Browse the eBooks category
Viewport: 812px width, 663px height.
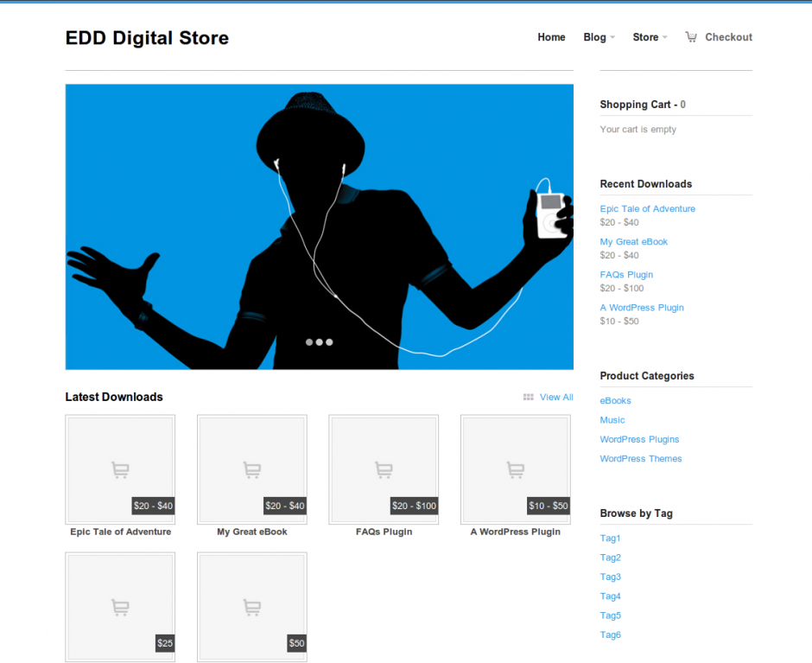(615, 401)
